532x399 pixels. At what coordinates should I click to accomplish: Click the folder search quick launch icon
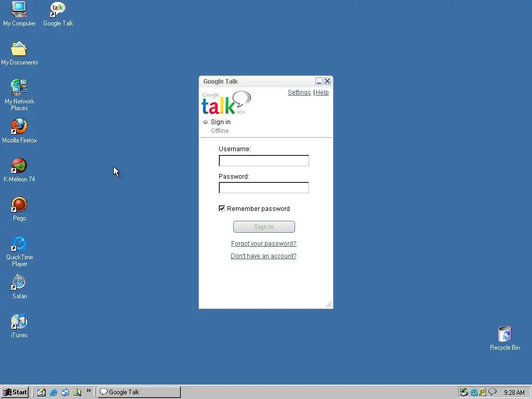point(77,392)
